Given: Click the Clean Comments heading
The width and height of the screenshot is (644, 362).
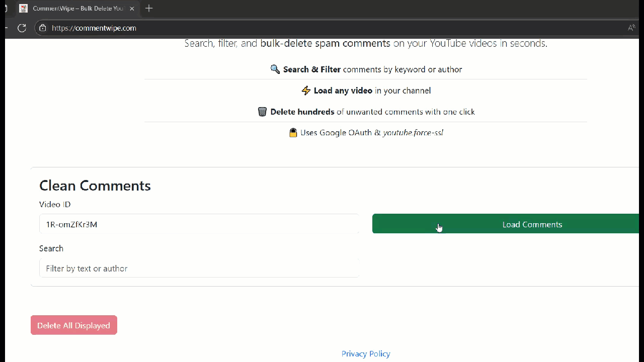Looking at the screenshot, I should (x=95, y=186).
